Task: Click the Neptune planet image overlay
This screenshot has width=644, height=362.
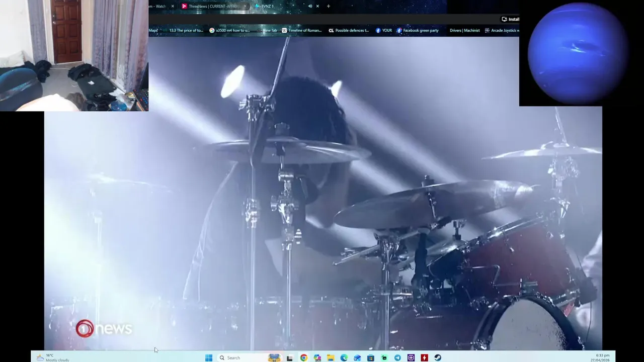Action: [x=582, y=53]
